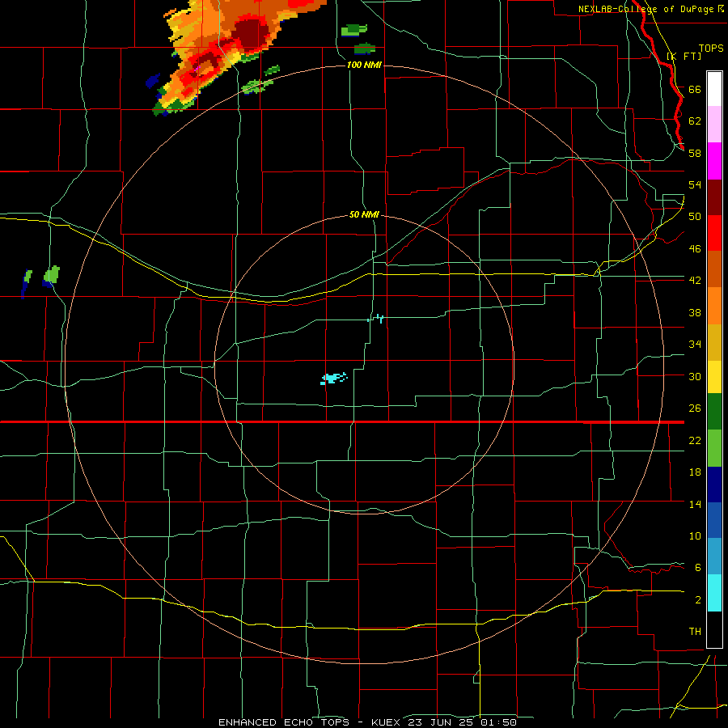The width and height of the screenshot is (728, 728).
Task: Click the '[K FT]' legend units label
Action: (684, 57)
